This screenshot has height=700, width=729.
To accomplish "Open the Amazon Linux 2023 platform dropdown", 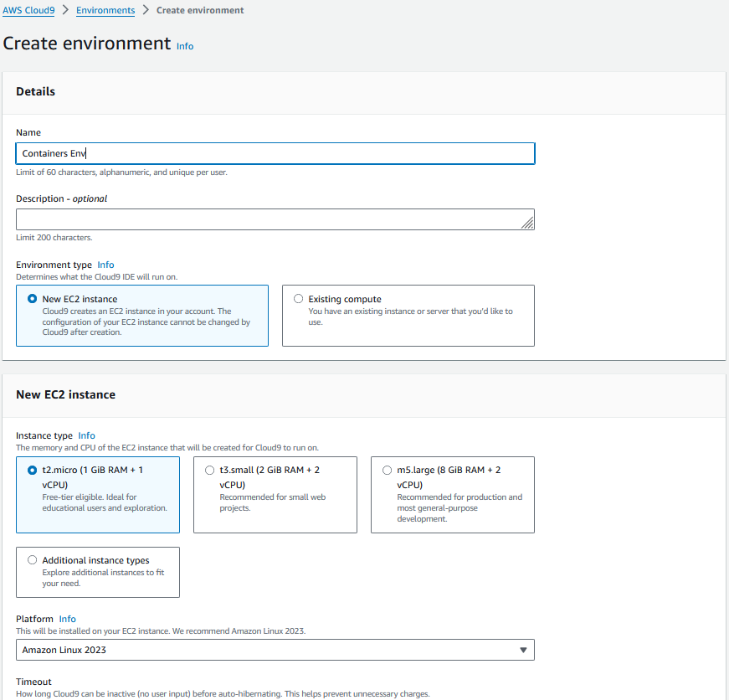I will coord(275,650).
